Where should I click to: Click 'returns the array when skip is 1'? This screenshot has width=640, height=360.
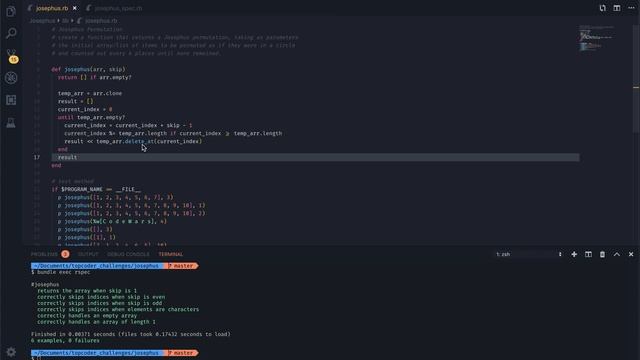click(87, 291)
